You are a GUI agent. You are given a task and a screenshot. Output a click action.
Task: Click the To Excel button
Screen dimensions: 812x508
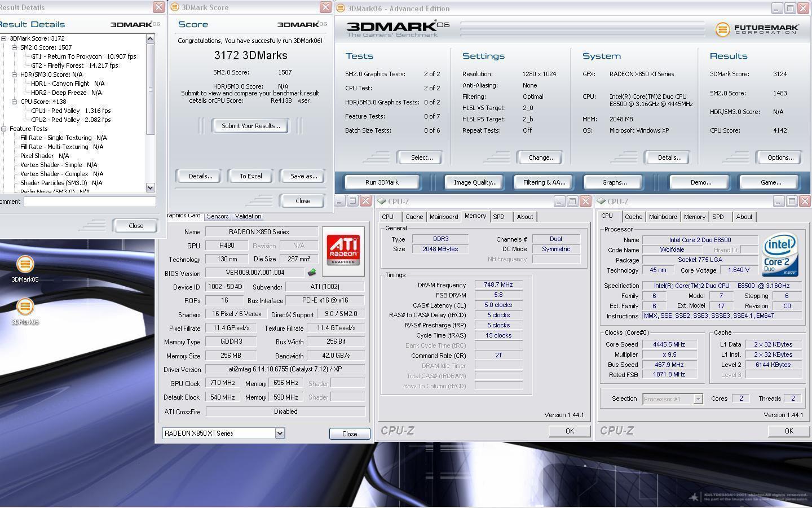click(250, 176)
